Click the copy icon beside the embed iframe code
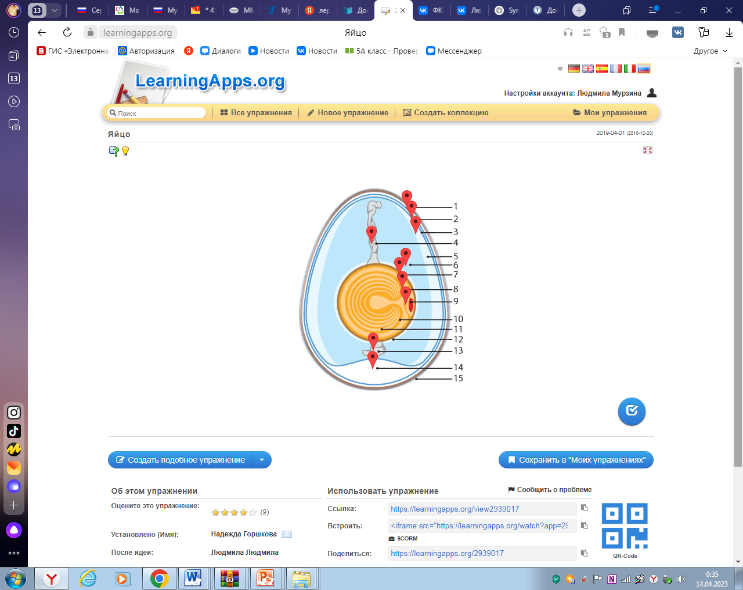Viewport: 743px width, 590px height. tap(585, 524)
